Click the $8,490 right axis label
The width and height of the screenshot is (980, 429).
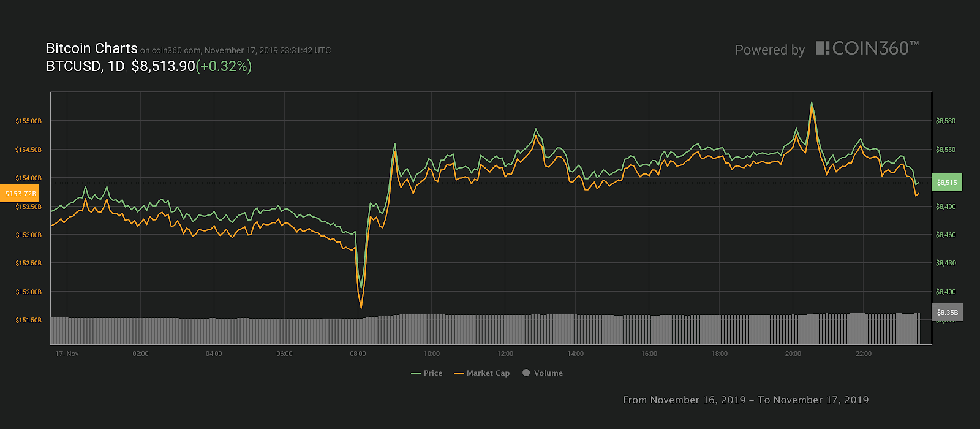click(946, 207)
